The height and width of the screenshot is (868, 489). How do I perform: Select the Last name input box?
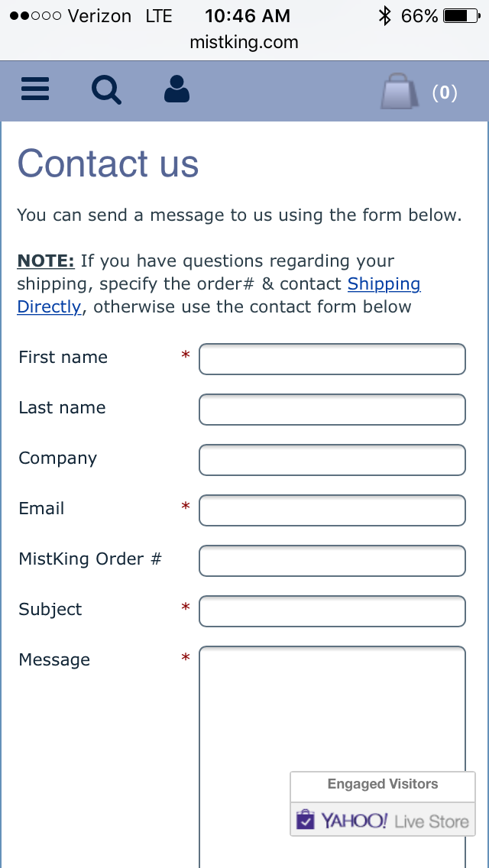pyautogui.click(x=332, y=410)
